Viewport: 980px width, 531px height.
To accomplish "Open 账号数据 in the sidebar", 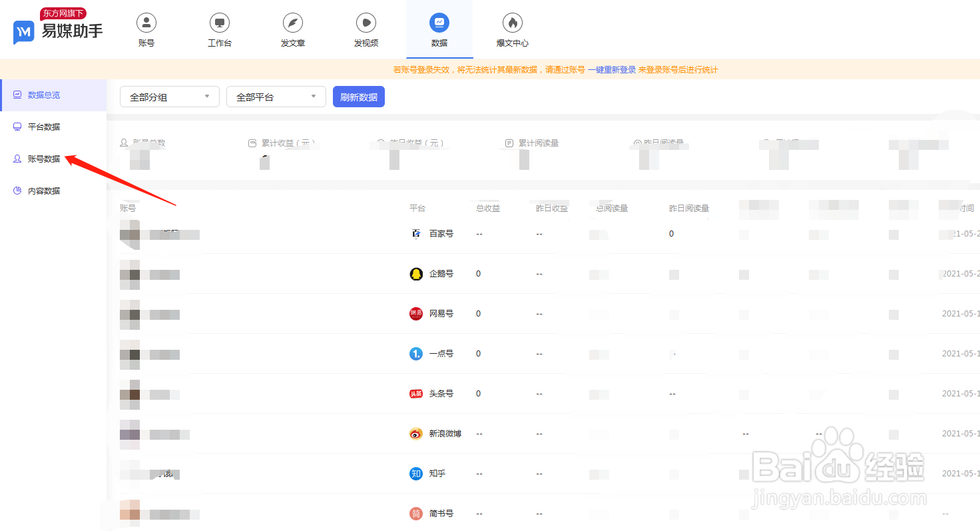I will point(44,159).
